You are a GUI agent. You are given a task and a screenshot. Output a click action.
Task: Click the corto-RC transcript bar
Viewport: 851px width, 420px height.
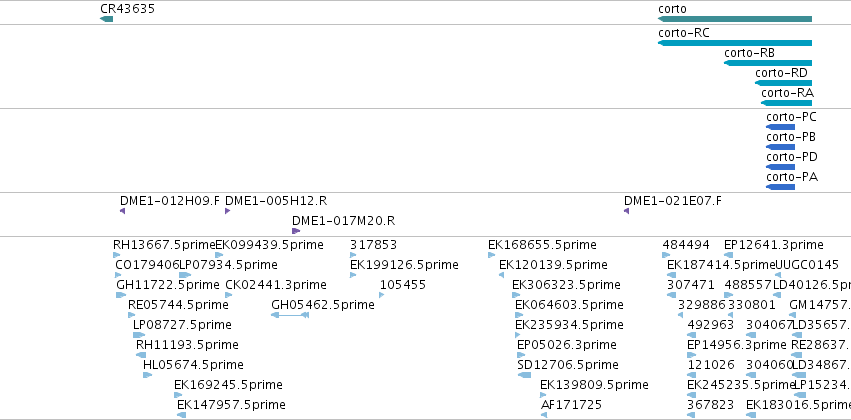pyautogui.click(x=735, y=43)
